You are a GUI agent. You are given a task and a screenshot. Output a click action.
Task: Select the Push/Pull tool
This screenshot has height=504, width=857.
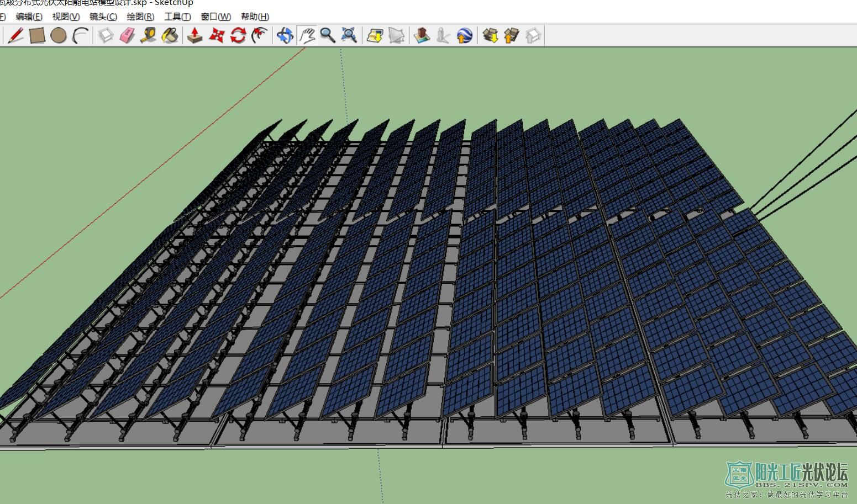[194, 36]
